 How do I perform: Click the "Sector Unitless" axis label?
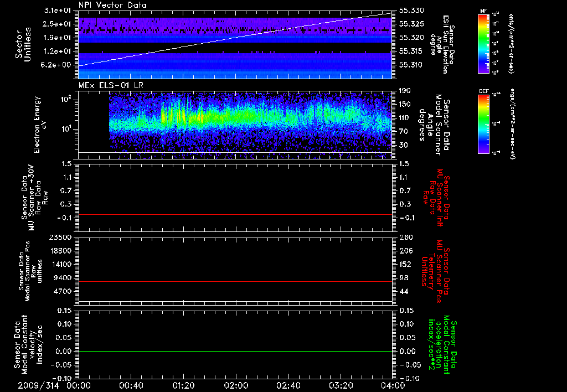click(x=23, y=44)
